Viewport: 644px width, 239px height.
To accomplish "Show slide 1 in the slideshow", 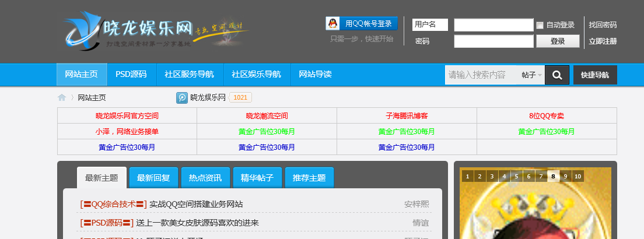I will (467, 176).
